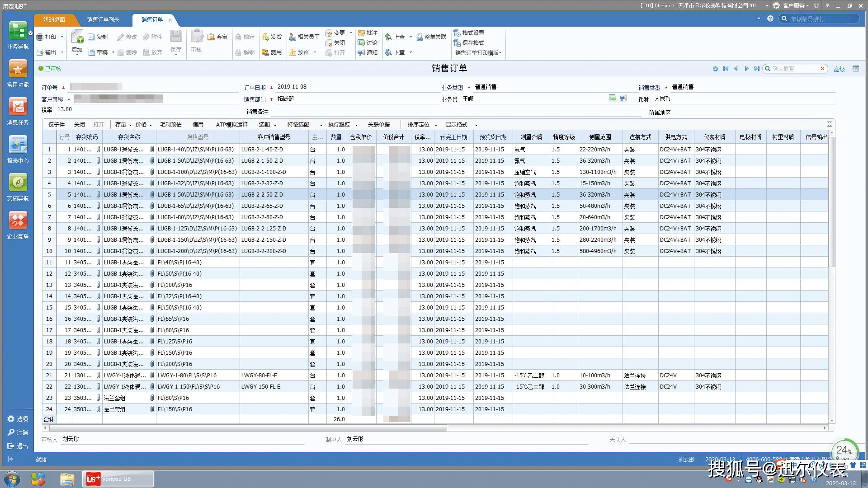Click the 关联单据 button in grid toolbar

[x=378, y=125]
